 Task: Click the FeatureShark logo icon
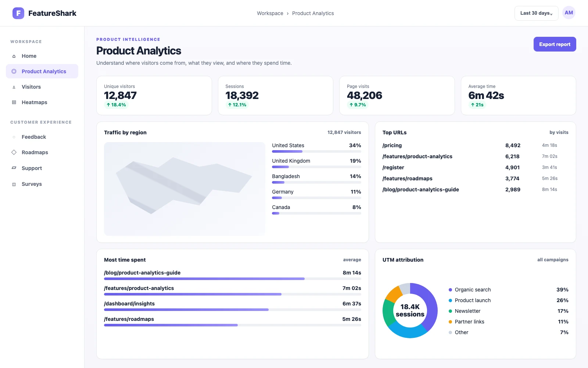point(18,13)
